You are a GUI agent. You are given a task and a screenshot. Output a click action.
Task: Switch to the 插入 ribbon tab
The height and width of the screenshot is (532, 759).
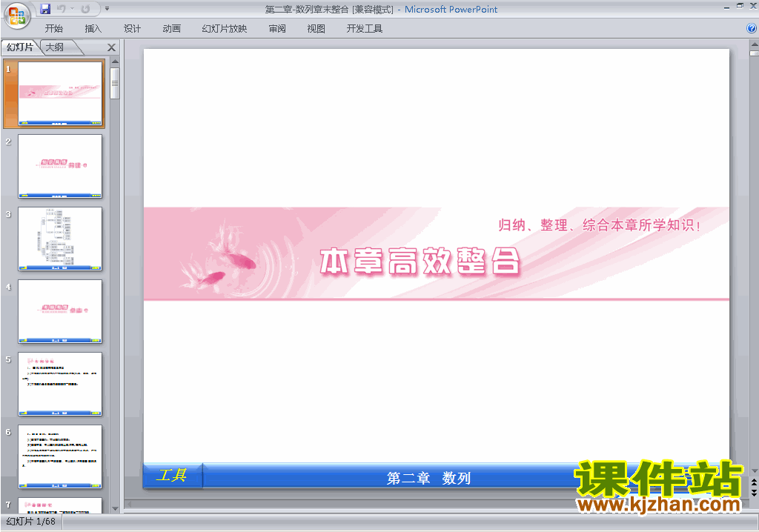pos(93,29)
